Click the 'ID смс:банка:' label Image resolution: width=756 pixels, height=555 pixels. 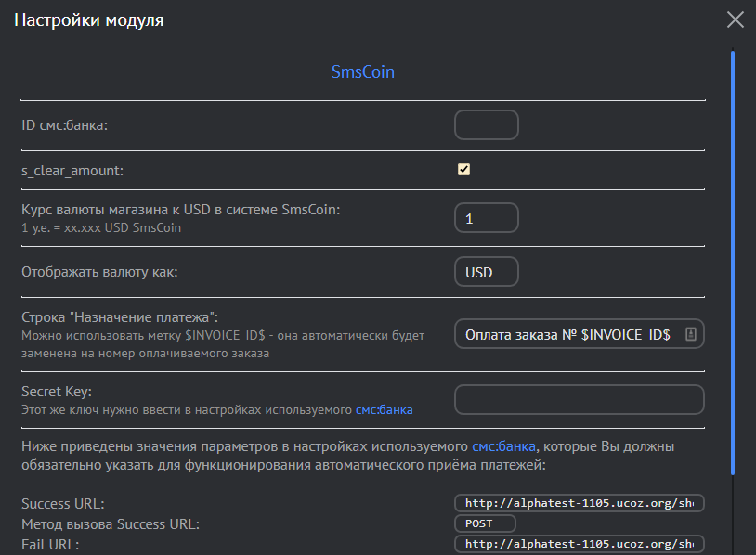(x=65, y=125)
